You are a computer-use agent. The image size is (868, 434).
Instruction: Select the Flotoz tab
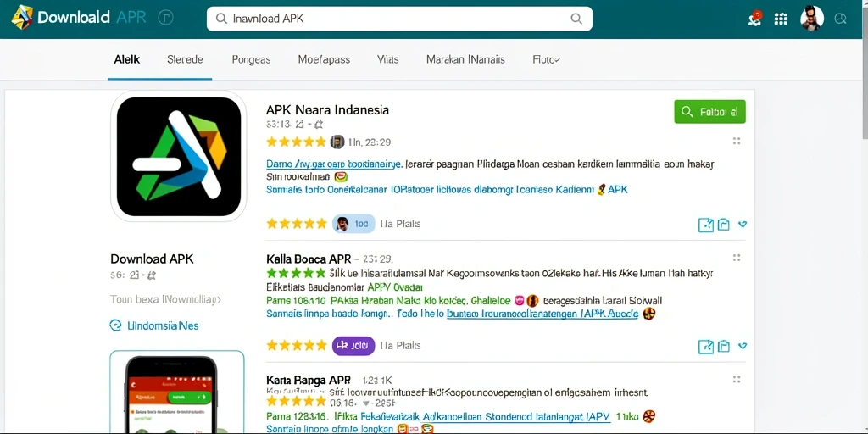547,59
